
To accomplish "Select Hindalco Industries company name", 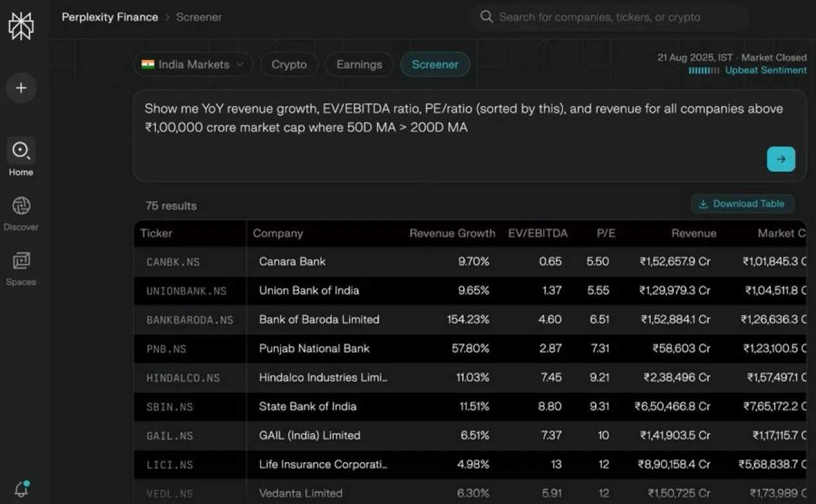I will (323, 377).
